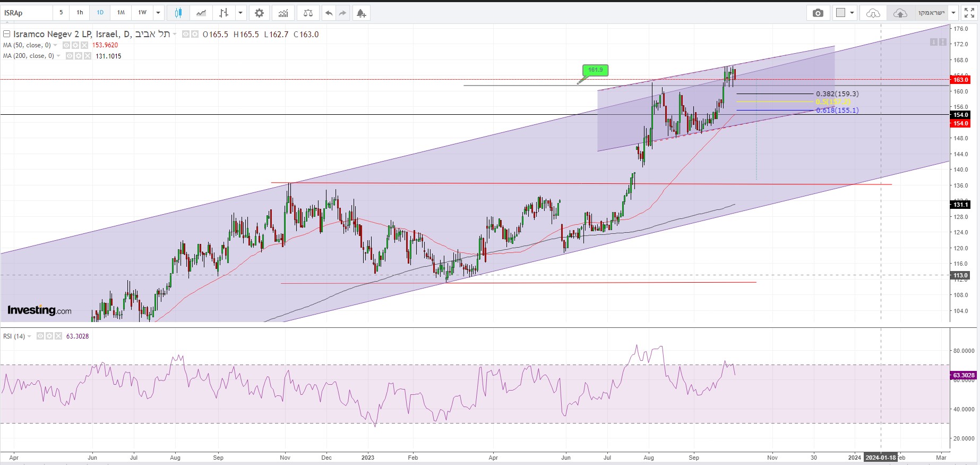Expand the saved layout name dropdown arrow
Screen dimensions: 980x465
point(953,13)
